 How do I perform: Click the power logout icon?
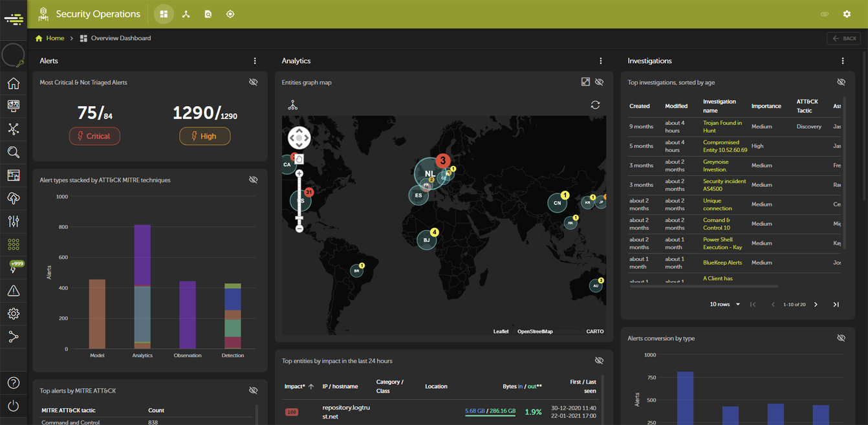(x=14, y=406)
